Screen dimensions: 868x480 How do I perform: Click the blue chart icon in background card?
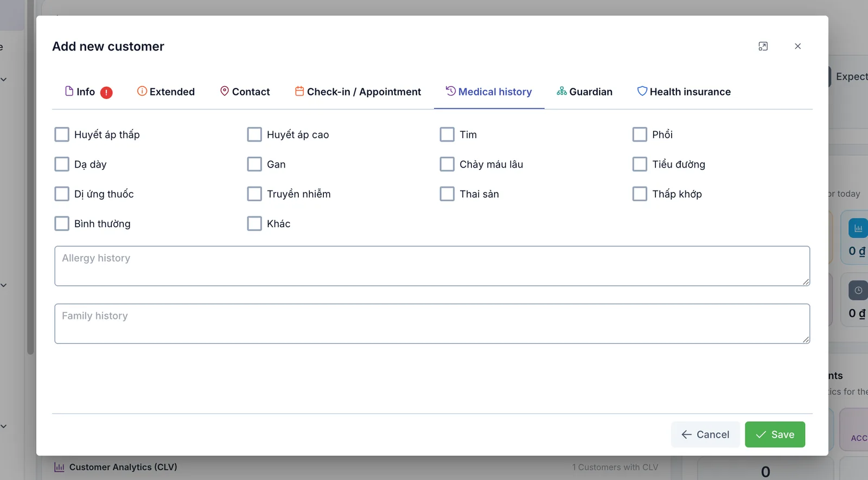pyautogui.click(x=858, y=228)
